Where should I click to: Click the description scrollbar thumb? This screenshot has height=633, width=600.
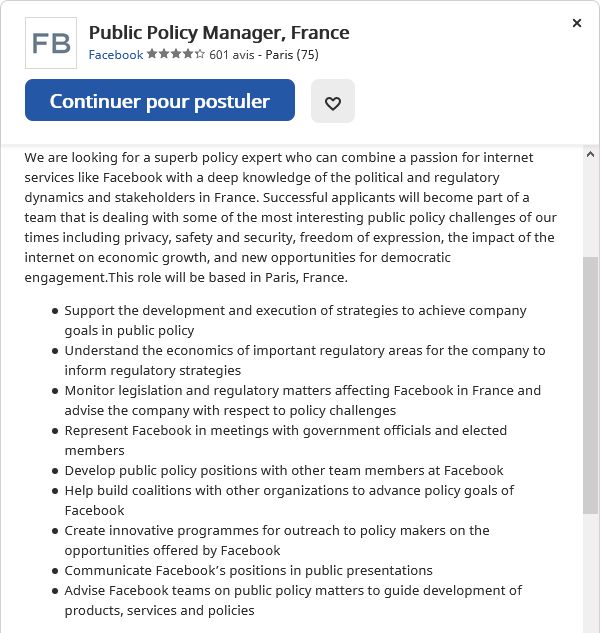click(590, 385)
